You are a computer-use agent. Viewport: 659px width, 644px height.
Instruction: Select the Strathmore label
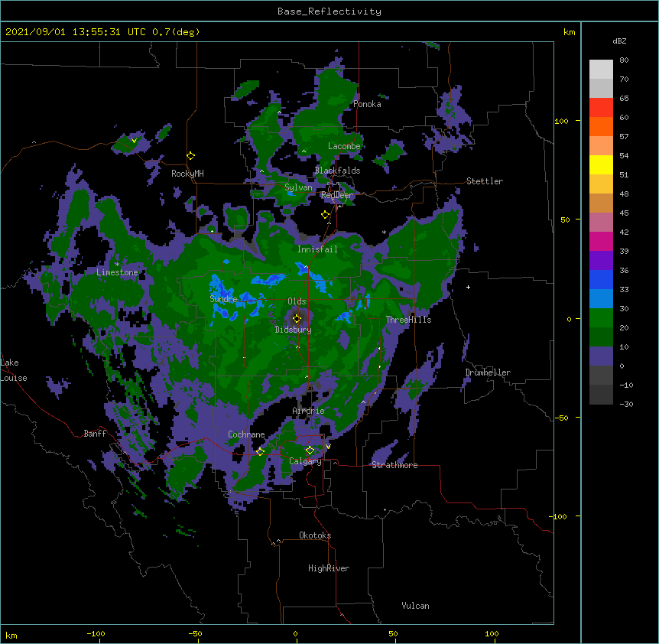[x=394, y=465]
